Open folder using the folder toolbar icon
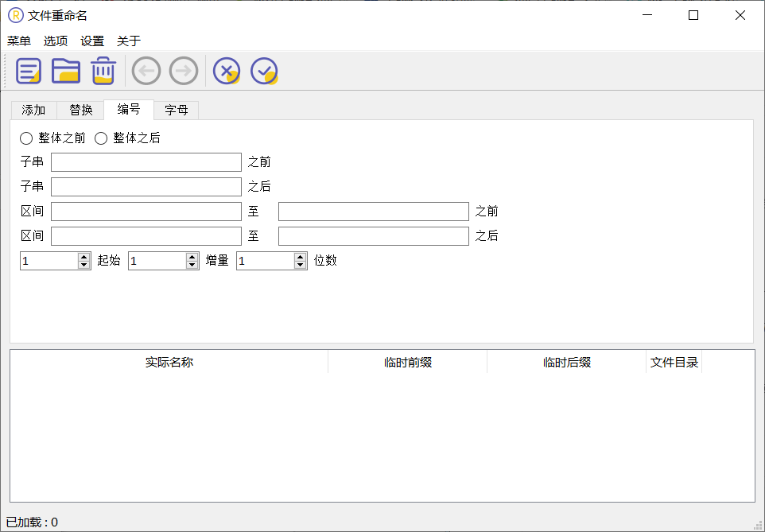765x532 pixels. click(66, 72)
